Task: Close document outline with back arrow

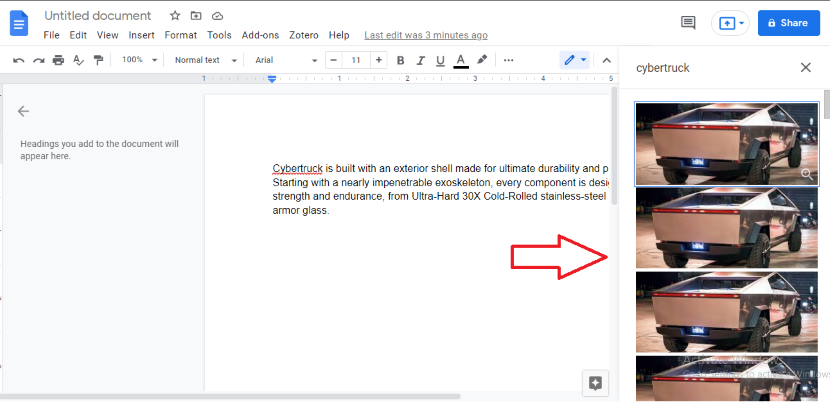Action: coord(23,111)
